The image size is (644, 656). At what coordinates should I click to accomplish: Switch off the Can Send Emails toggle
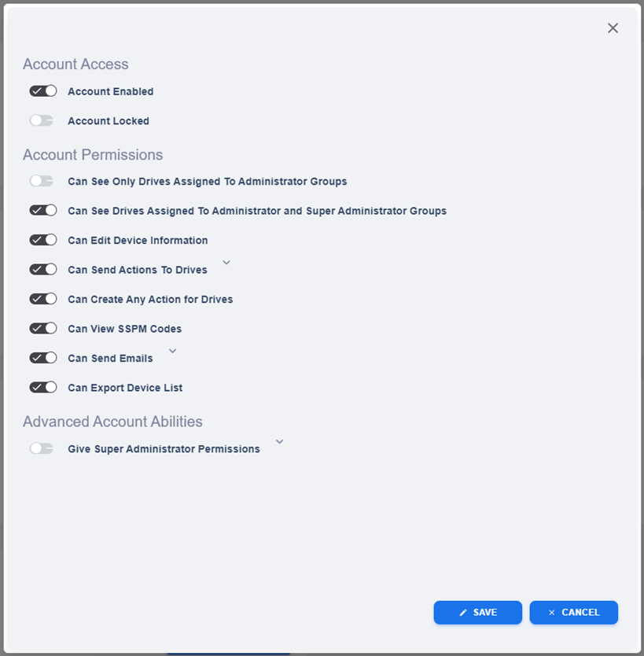tap(43, 358)
